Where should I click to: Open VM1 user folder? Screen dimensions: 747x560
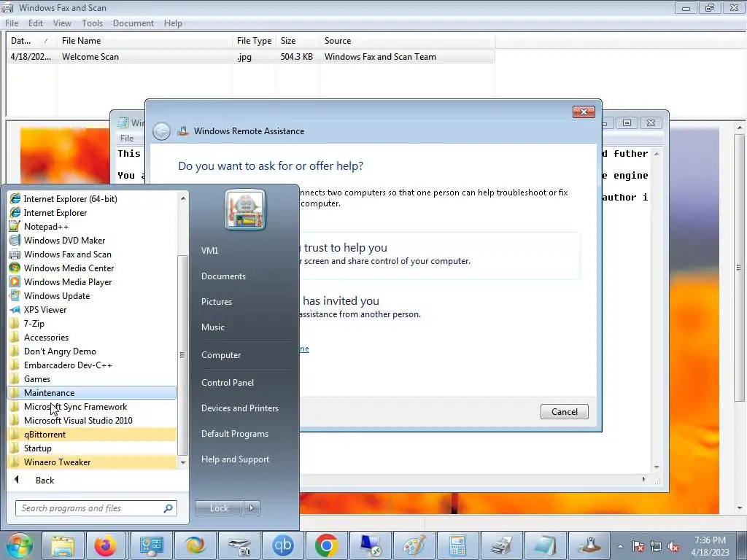(209, 251)
